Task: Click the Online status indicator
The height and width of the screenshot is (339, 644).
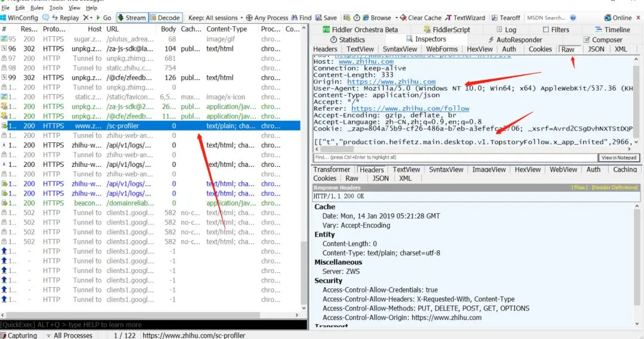Action: tap(618, 18)
